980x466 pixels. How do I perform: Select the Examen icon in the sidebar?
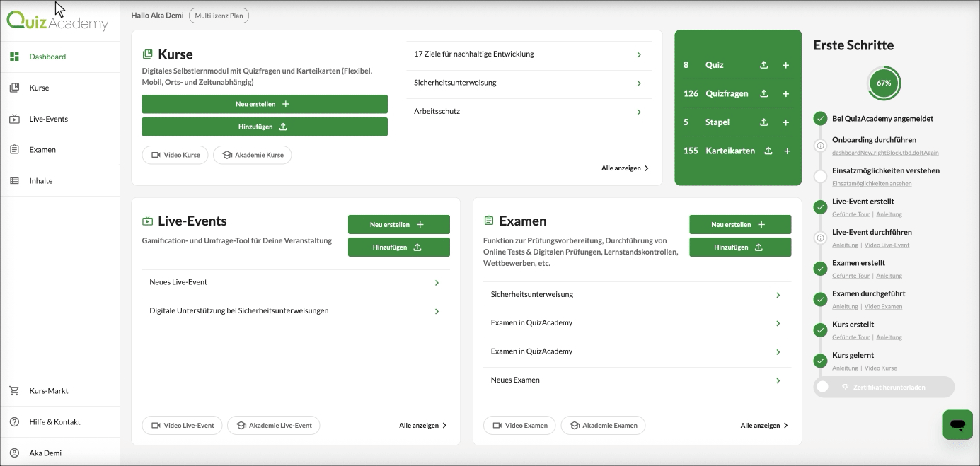click(16, 149)
